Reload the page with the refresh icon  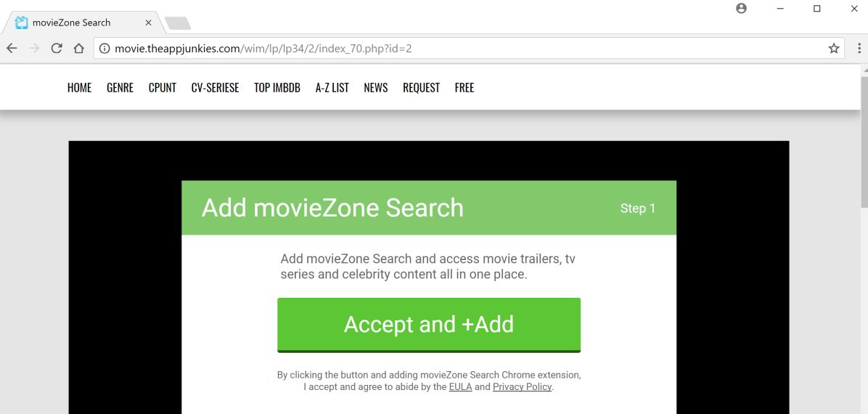(x=57, y=48)
